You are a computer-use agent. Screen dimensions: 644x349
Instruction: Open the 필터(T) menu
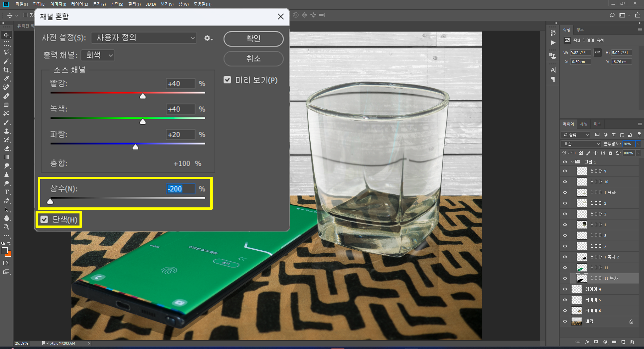(x=134, y=4)
